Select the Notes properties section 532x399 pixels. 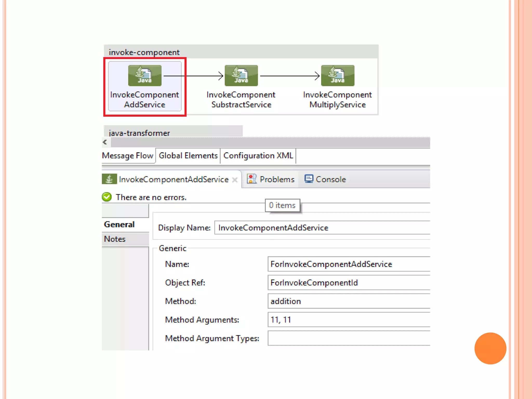click(x=115, y=239)
